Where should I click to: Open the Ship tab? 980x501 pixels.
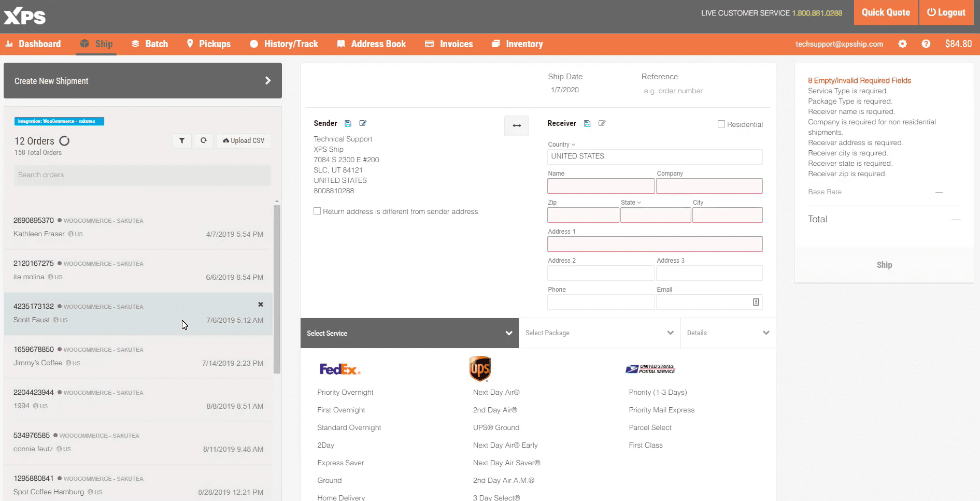[96, 44]
